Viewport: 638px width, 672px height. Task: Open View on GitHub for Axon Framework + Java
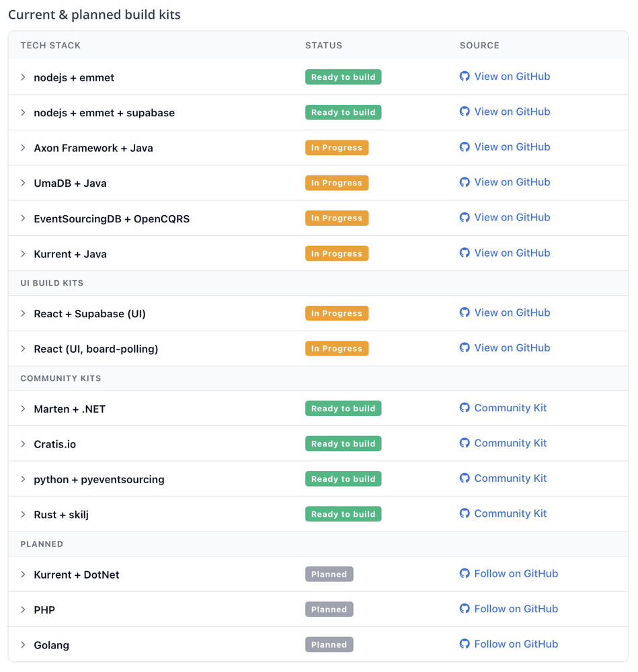[512, 146]
